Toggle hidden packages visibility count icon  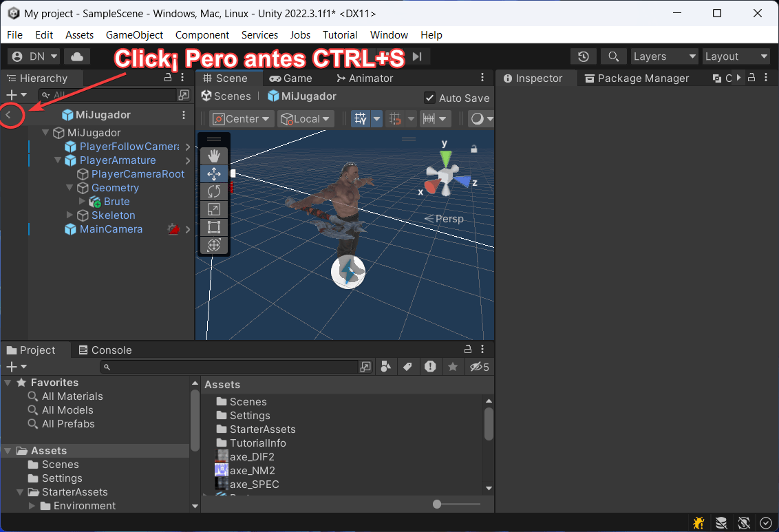tap(480, 367)
